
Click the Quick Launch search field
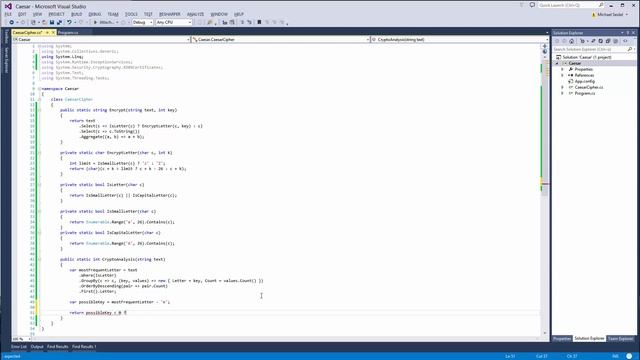point(571,5)
